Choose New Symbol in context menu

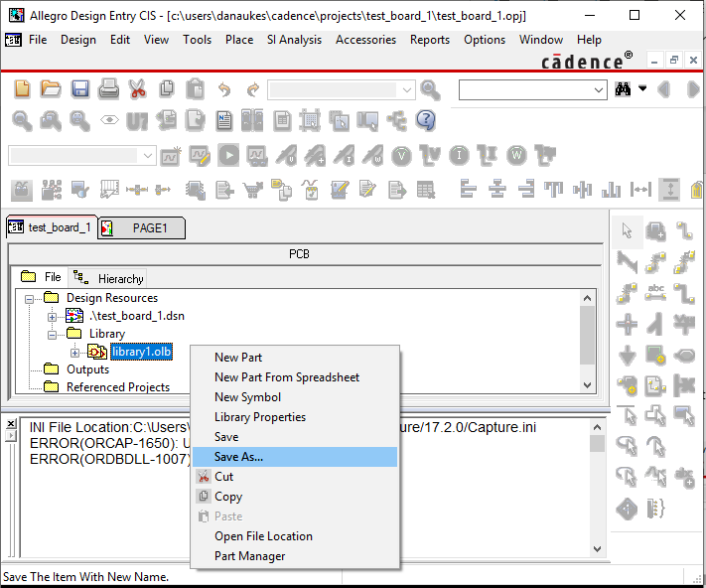coord(295,396)
